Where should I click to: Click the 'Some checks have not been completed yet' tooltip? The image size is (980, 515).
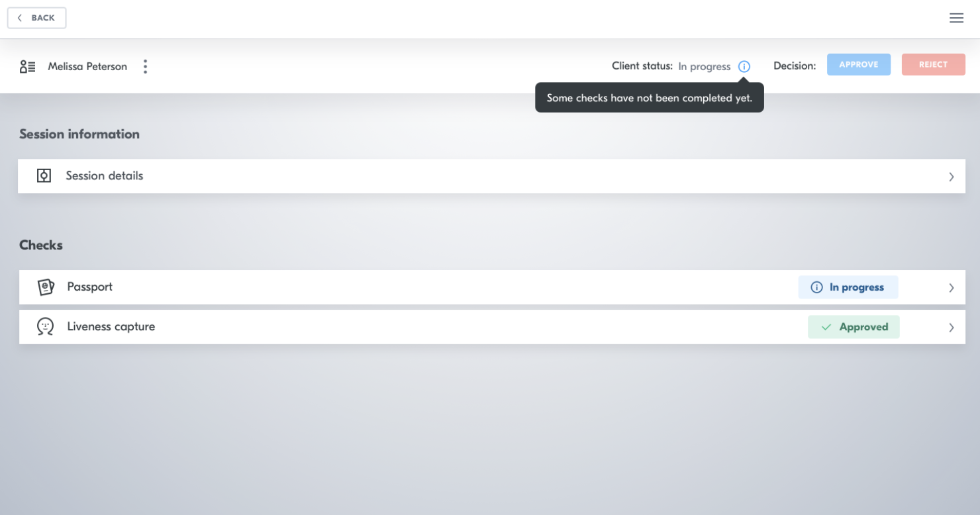point(650,98)
